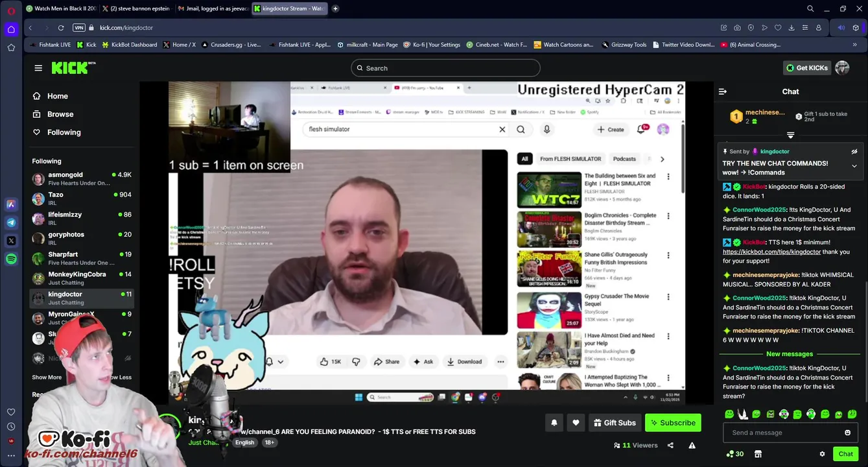
Task: Open Spotify in Opera sidebar
Action: click(x=11, y=259)
